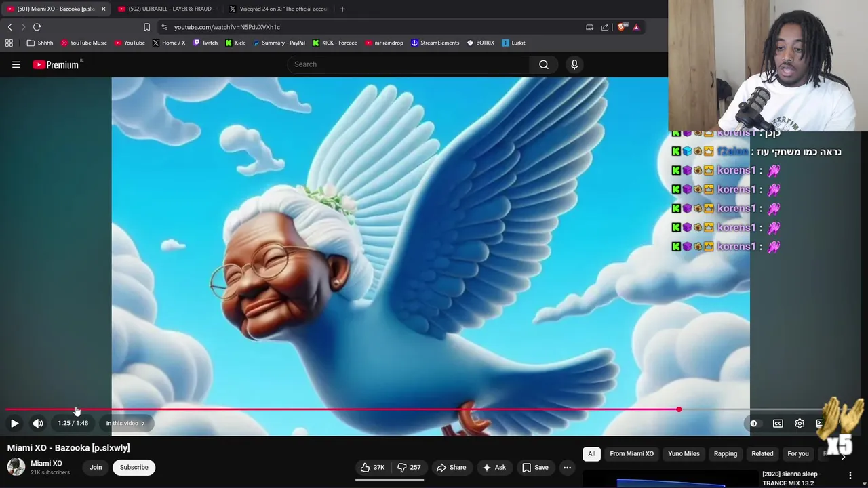This screenshot has height=488, width=868.
Task: Close the Miami XO - Bazooka tab
Action: click(x=103, y=9)
